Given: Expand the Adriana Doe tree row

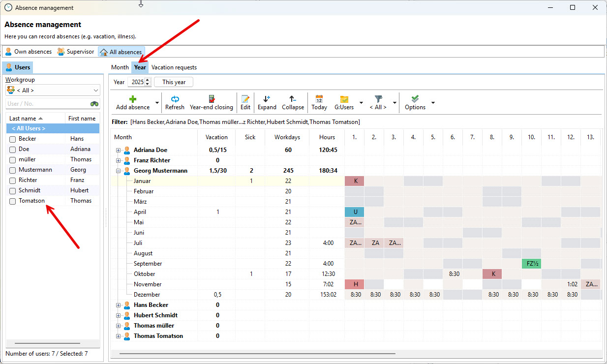Looking at the screenshot, I should [x=118, y=150].
